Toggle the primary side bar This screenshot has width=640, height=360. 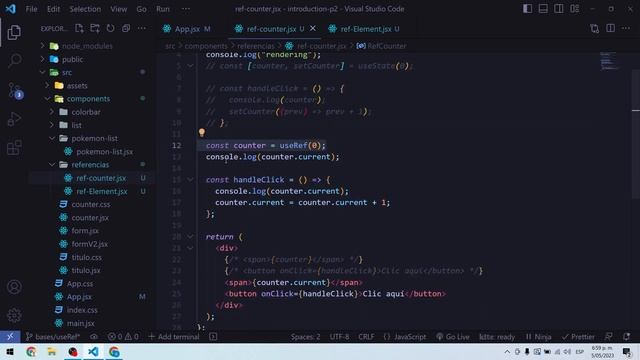pyautogui.click(x=527, y=9)
